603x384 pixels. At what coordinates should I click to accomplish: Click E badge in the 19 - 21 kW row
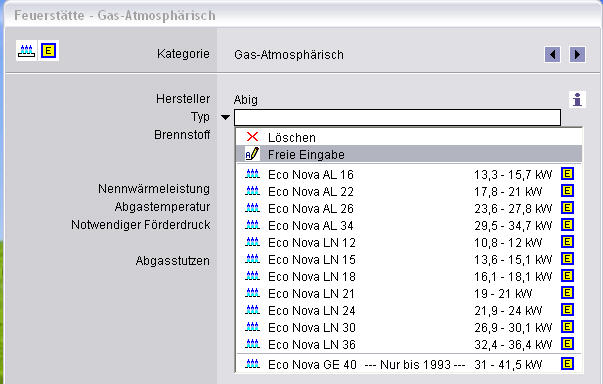[567, 293]
